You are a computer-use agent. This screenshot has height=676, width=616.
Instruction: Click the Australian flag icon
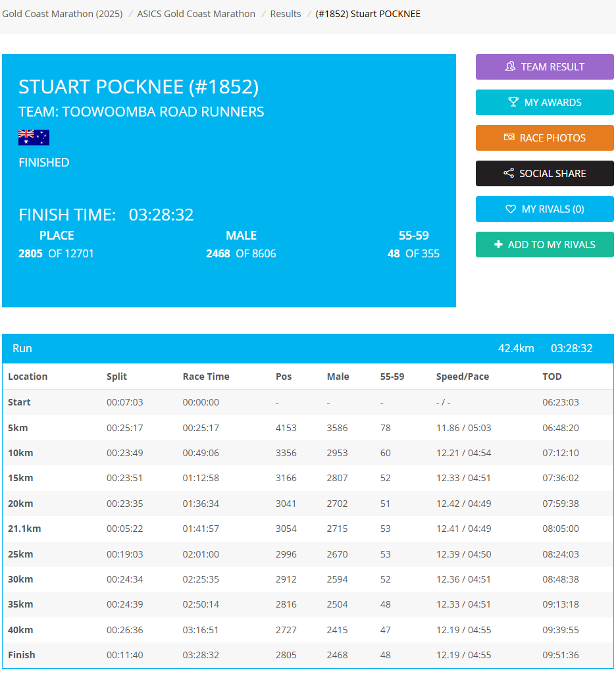tap(34, 138)
